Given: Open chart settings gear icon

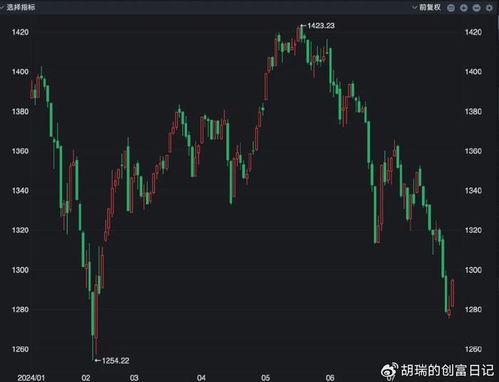Looking at the screenshot, I should 489,8.
